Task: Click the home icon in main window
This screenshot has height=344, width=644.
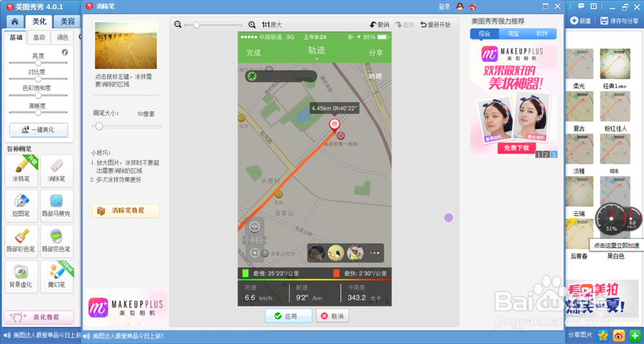Action: [x=15, y=21]
